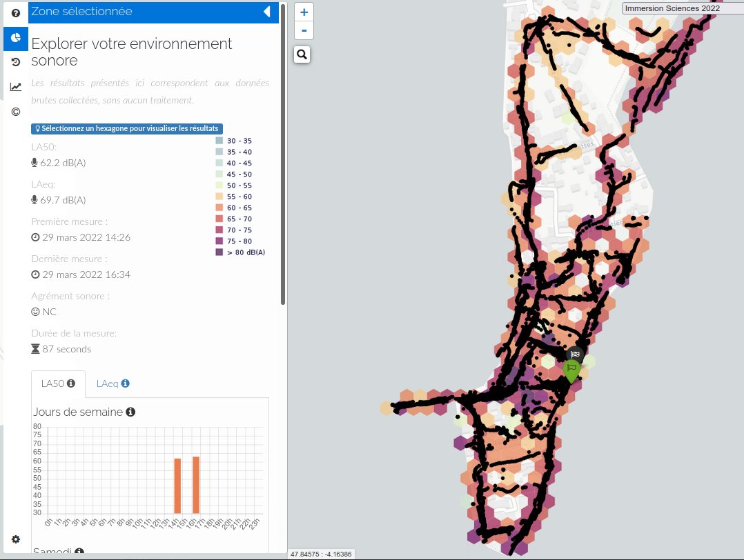Collapse the Zone sélectionnée panel arrow

(267, 12)
